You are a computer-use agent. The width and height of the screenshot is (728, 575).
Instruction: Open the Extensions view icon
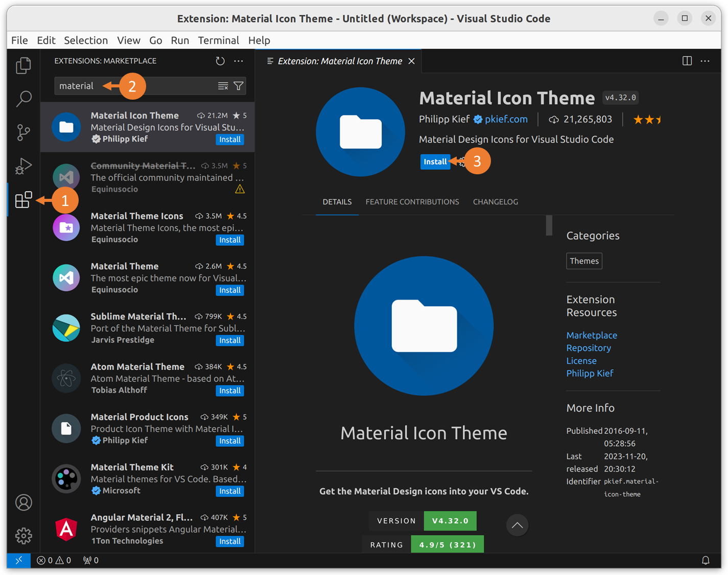click(24, 200)
